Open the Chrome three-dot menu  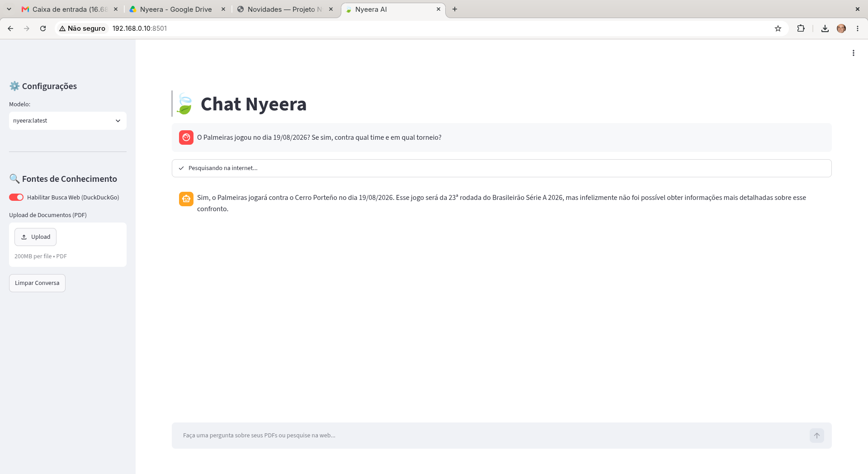[858, 28]
